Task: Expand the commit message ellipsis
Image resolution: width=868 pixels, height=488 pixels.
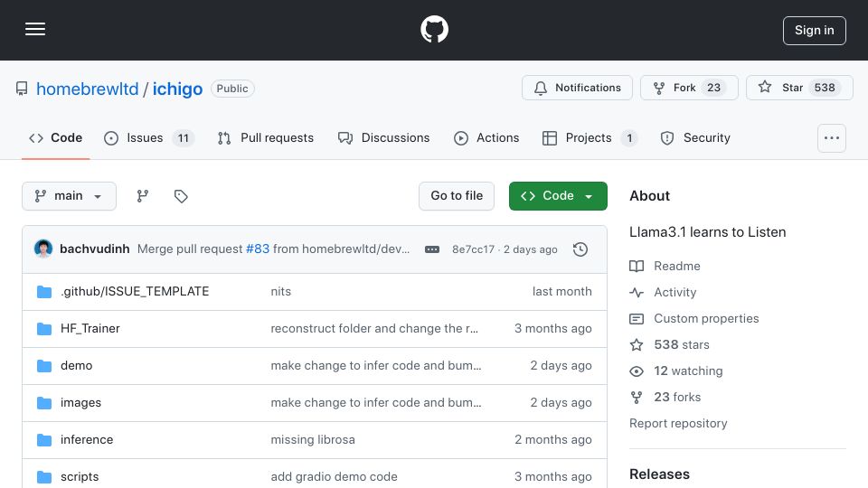Action: 432,249
